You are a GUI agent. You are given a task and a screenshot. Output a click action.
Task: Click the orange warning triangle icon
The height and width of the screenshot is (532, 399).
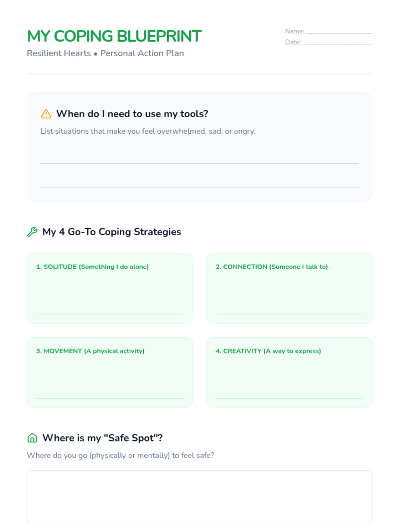(x=46, y=114)
